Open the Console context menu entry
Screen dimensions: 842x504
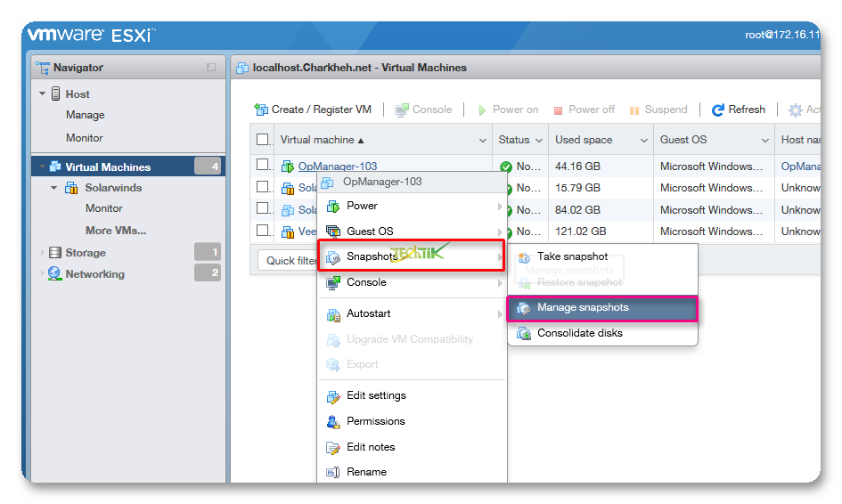(412, 282)
